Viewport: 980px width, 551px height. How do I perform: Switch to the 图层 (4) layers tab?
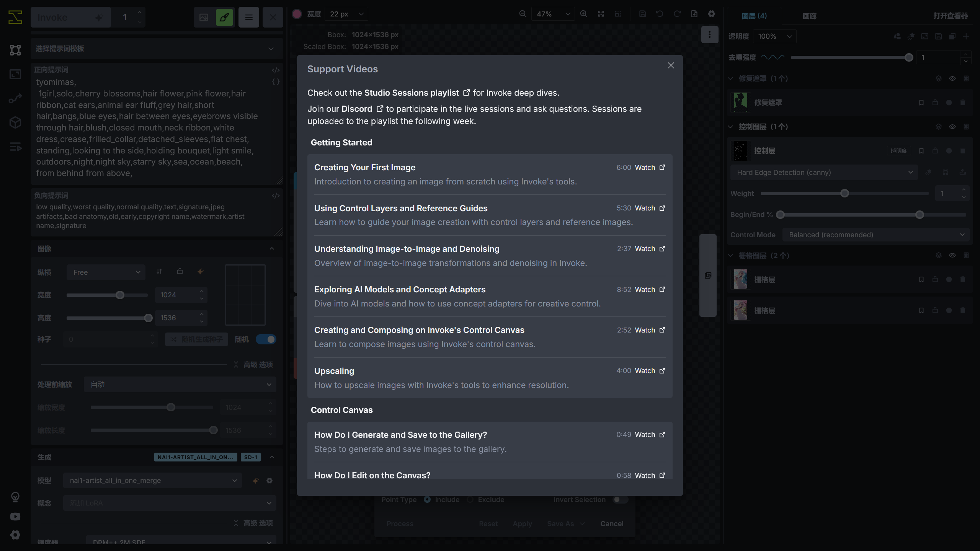pos(754,16)
